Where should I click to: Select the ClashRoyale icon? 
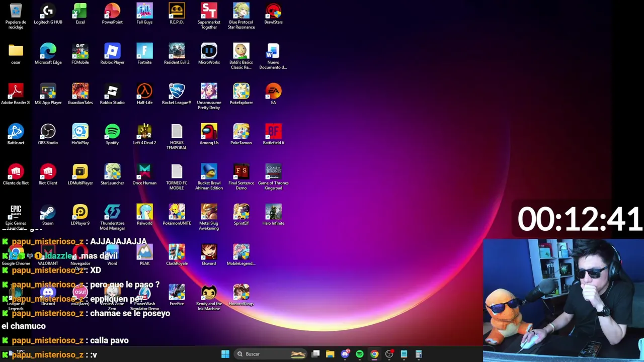tap(177, 255)
